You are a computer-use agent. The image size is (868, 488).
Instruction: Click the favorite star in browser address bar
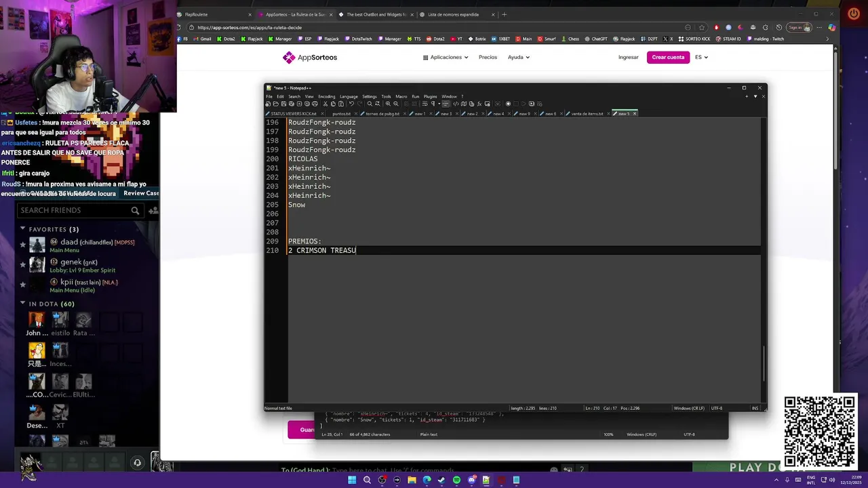coord(702,28)
